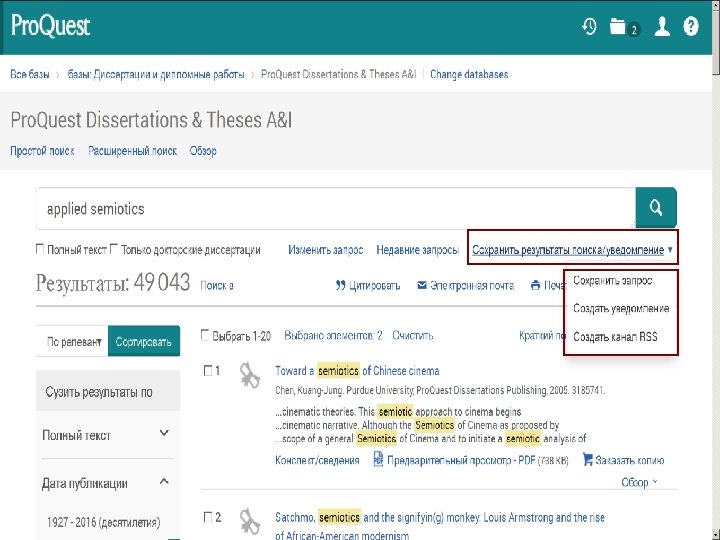Click the ProQuest logo

50,25
